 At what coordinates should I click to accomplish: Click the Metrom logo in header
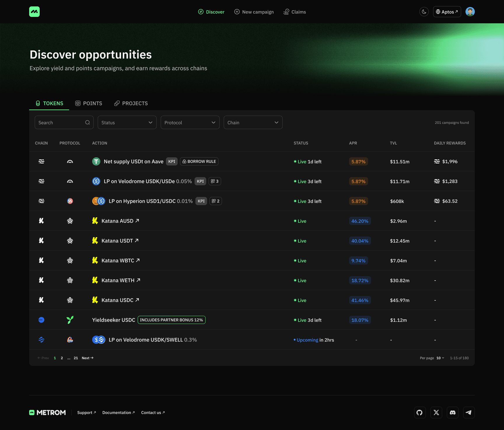click(x=34, y=12)
